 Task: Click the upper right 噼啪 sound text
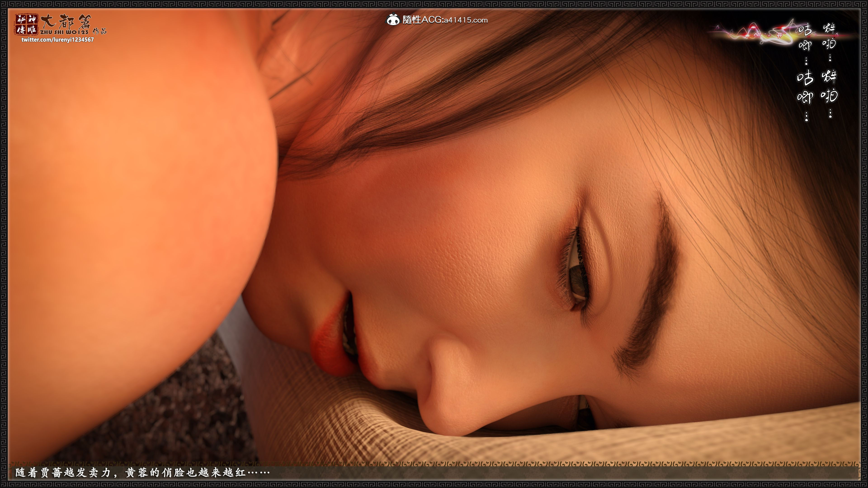829,36
